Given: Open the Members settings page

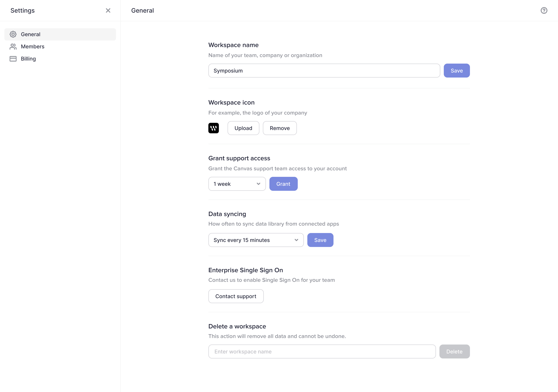Looking at the screenshot, I should [32, 46].
